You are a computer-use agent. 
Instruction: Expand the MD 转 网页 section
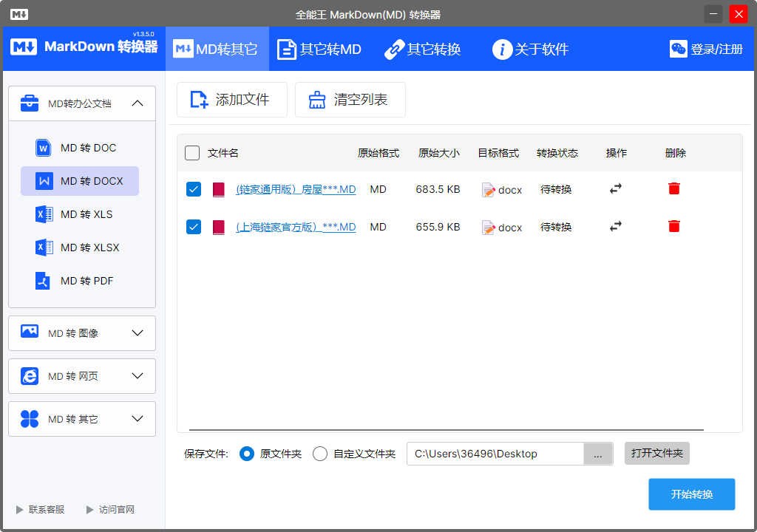(138, 376)
